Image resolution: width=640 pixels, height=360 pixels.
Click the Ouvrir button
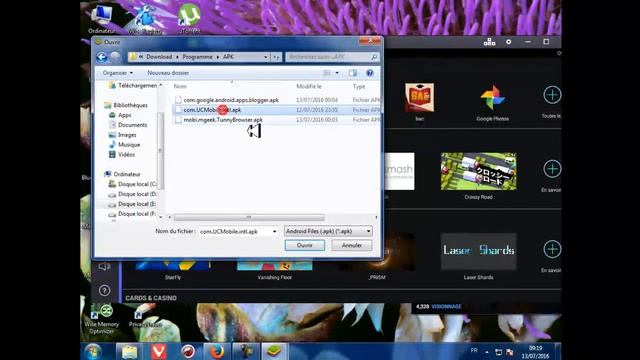click(x=304, y=245)
